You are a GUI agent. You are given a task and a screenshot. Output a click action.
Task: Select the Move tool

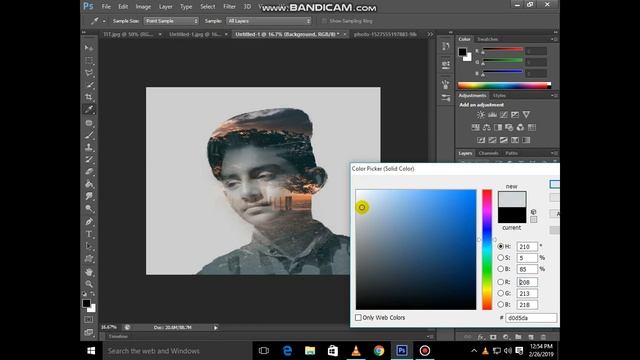[89, 48]
